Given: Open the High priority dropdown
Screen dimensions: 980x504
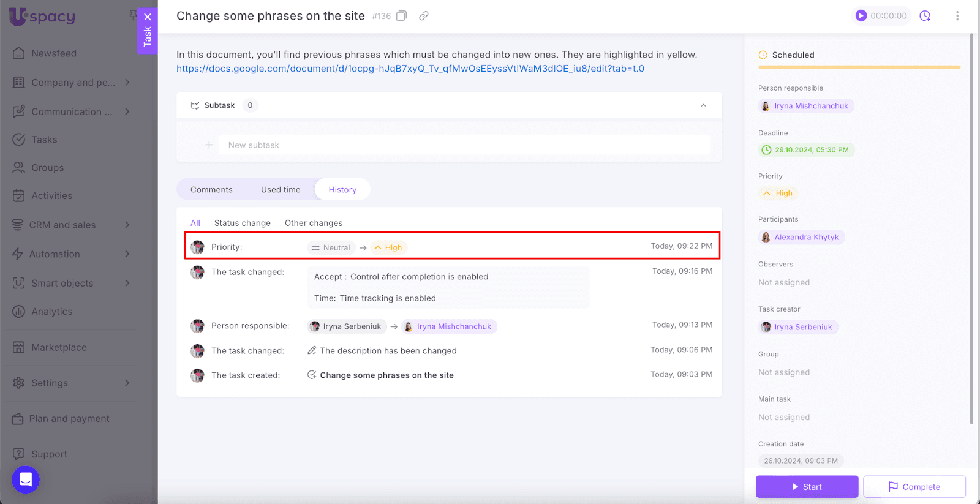Looking at the screenshot, I should coord(778,194).
